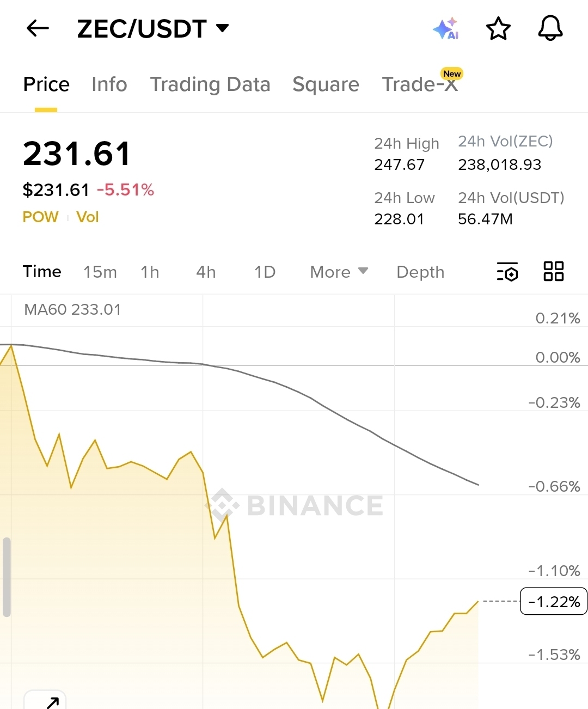The image size is (588, 709).
Task: Tap the POW category tag
Action: coord(40,217)
